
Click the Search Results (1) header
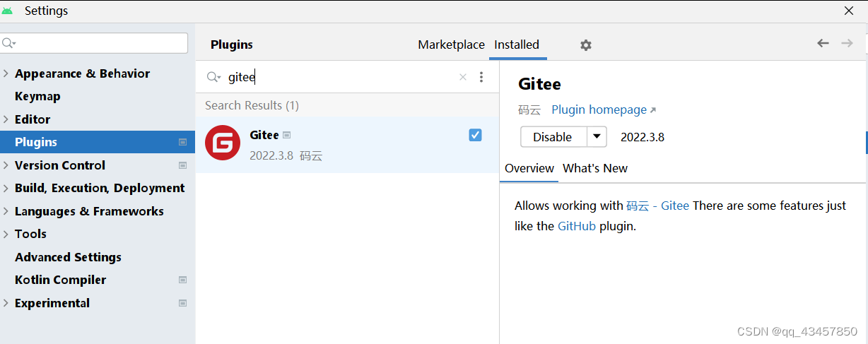coord(252,105)
